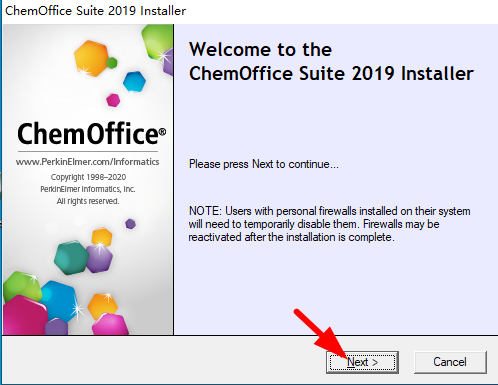Click the small magenta hexagon above the logo
Viewport: 498px width, 385px height.
[113, 100]
